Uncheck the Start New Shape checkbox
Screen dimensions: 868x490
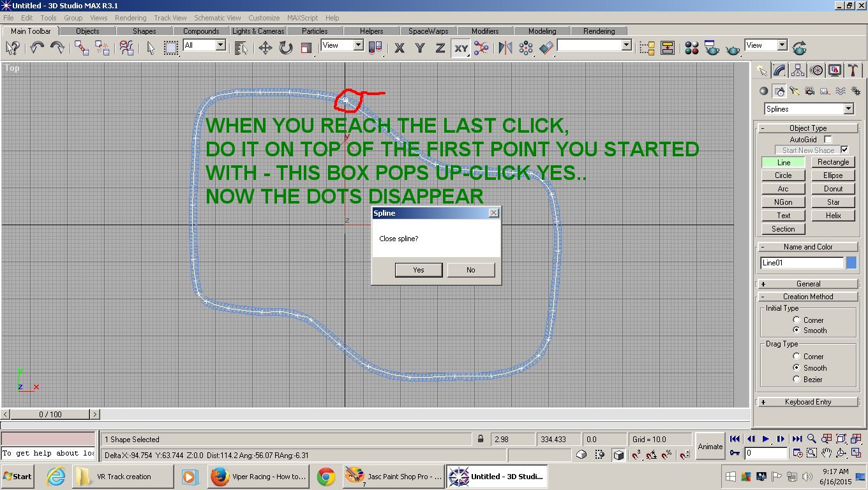845,150
